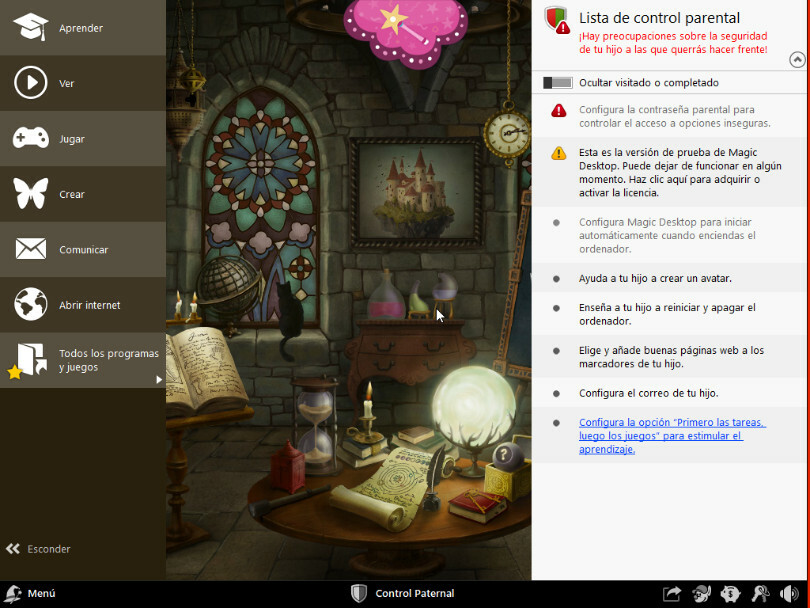Image resolution: width=810 pixels, height=608 pixels.
Task: Launch Abrir internet globe icon
Action: pyautogui.click(x=31, y=304)
